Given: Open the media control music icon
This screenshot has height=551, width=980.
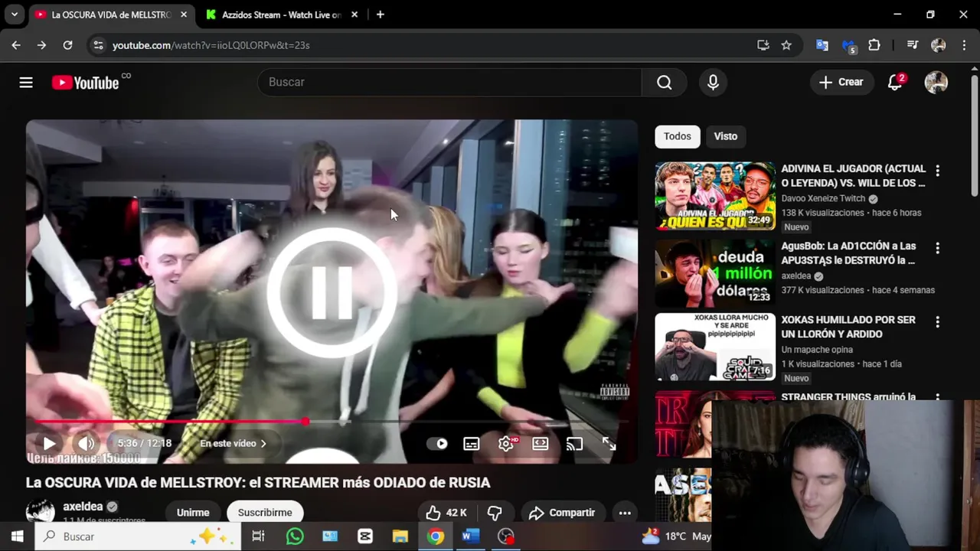Looking at the screenshot, I should 913,45.
